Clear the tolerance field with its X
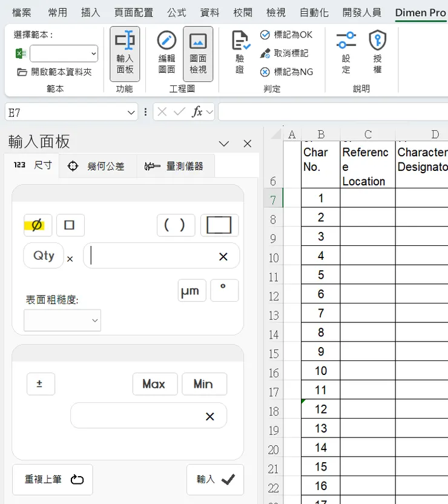Screen dimensions: 448x504 click(209, 417)
